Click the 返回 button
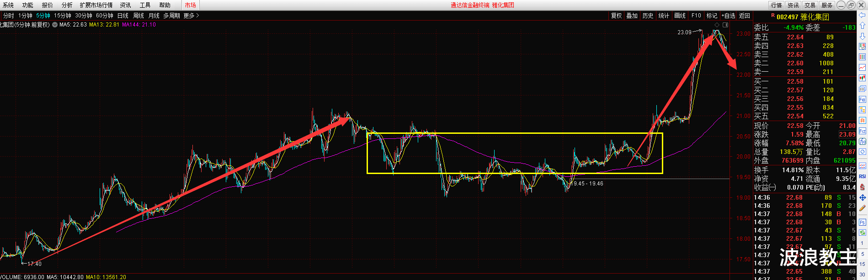Image resolution: width=868 pixels, height=280 pixels. pyautogui.click(x=745, y=16)
